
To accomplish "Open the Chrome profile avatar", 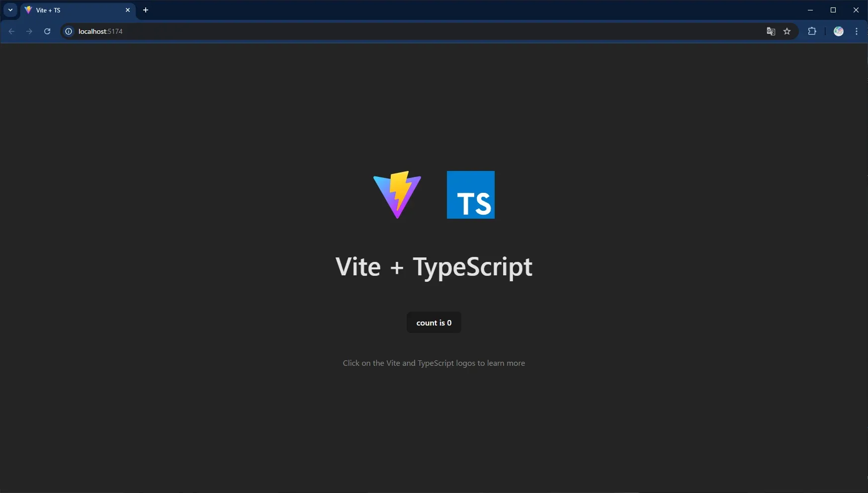I will coord(839,31).
